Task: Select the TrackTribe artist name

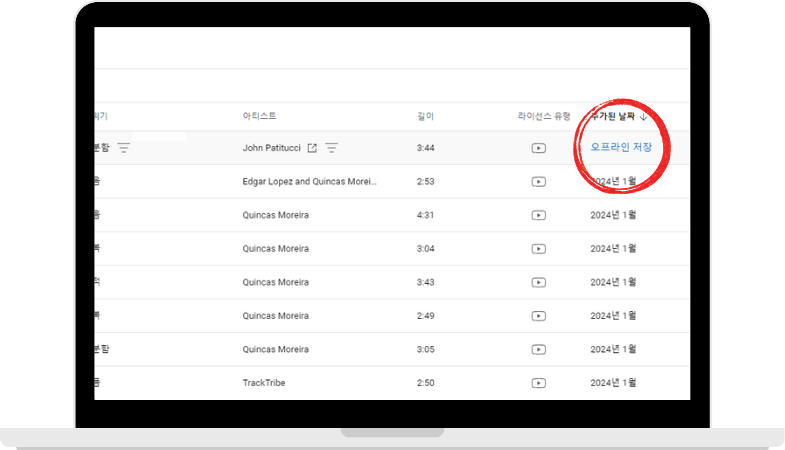Action: click(x=264, y=383)
